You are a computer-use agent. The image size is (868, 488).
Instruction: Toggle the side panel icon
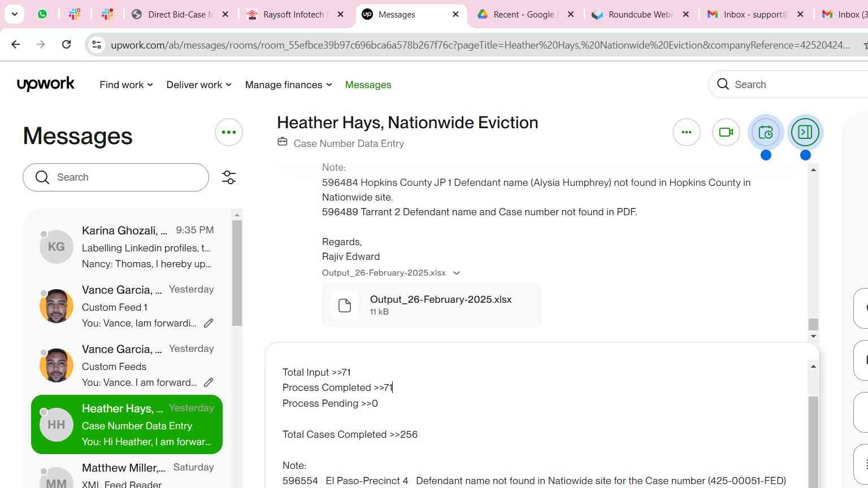(x=805, y=132)
